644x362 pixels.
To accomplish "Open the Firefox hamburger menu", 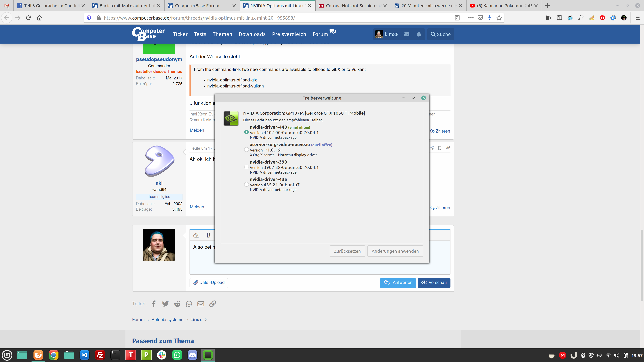I will click(637, 18).
